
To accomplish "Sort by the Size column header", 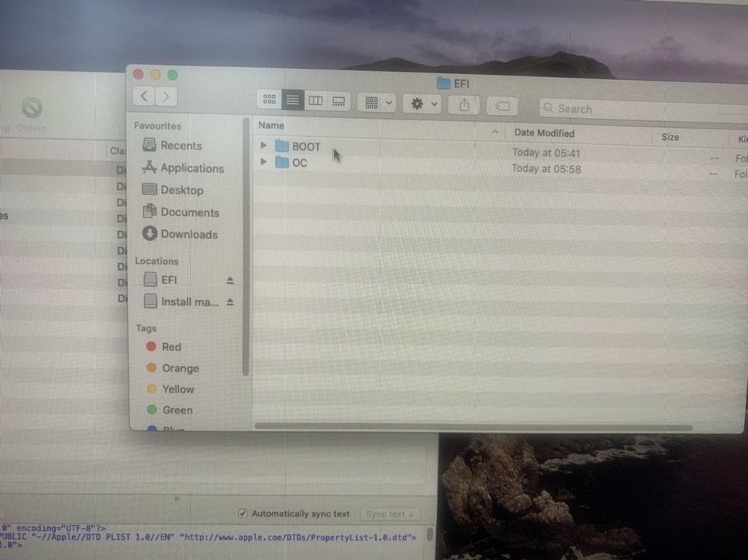I will coord(669,138).
